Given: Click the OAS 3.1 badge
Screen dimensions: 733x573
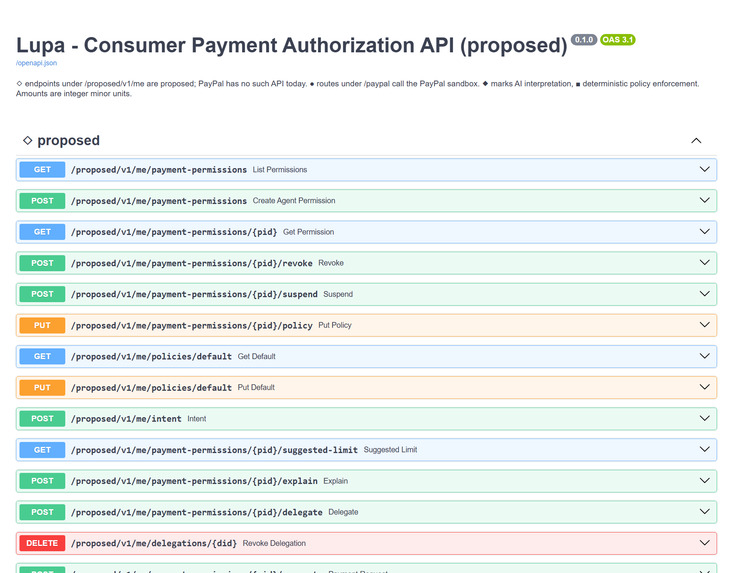Looking at the screenshot, I should [618, 40].
